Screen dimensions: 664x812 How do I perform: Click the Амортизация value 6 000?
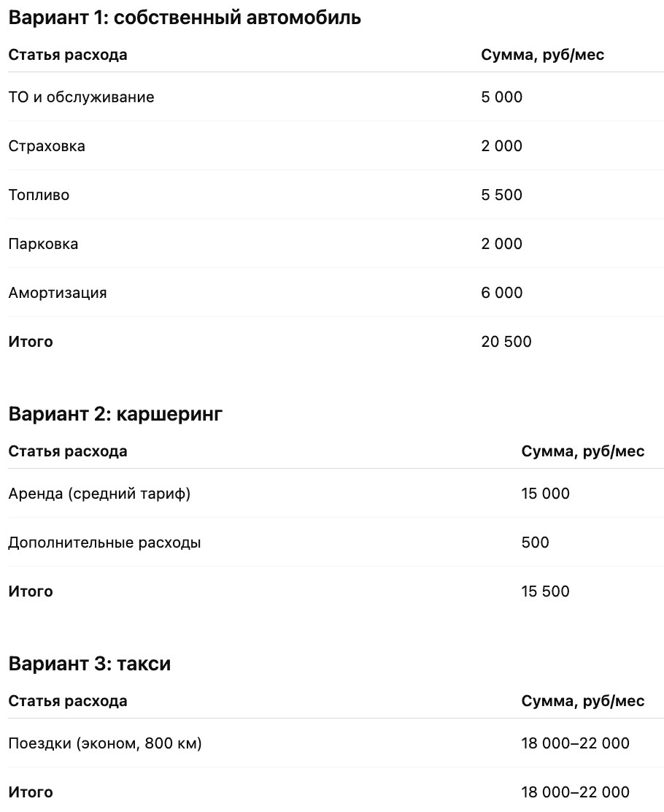pyautogui.click(x=501, y=293)
